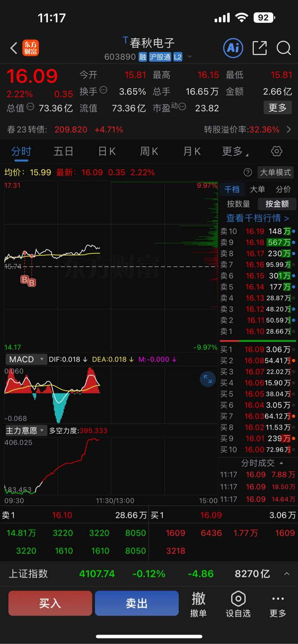Open the Ai assistant icon

click(233, 48)
